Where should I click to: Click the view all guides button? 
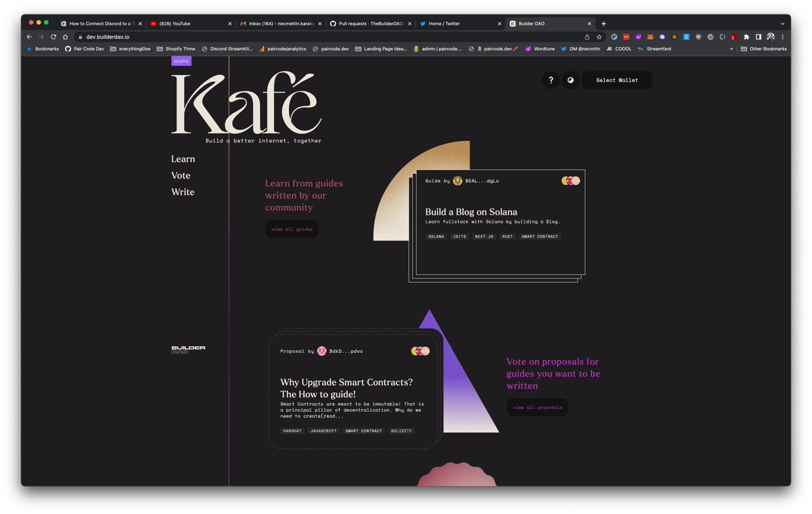[292, 229]
